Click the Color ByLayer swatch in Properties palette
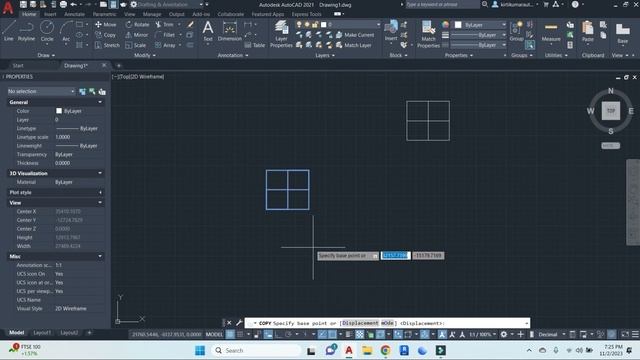The height and width of the screenshot is (360, 640). (x=59, y=111)
